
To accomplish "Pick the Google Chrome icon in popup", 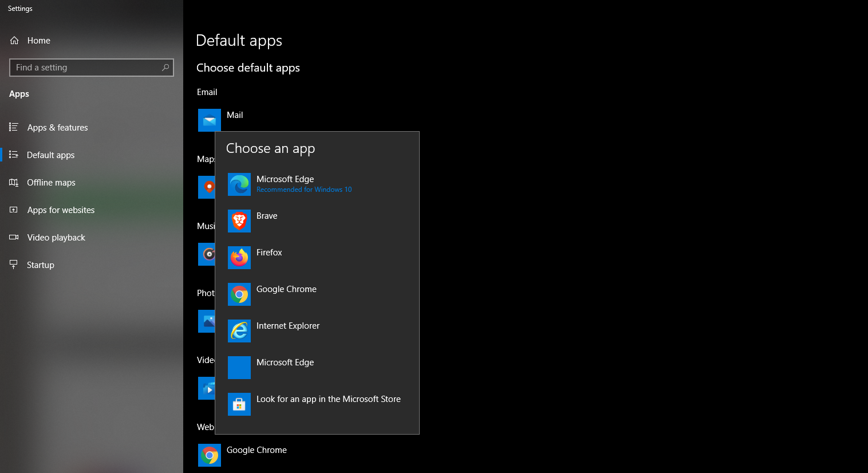I will tap(239, 294).
